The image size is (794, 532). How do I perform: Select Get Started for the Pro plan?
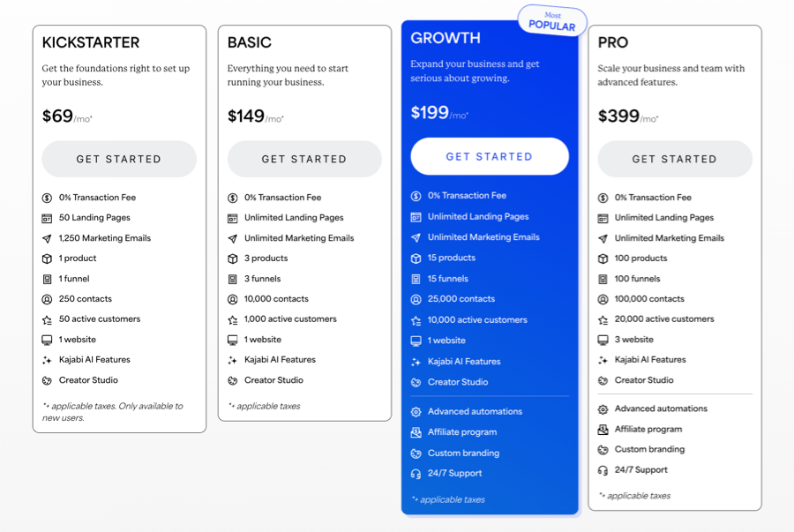click(x=675, y=159)
